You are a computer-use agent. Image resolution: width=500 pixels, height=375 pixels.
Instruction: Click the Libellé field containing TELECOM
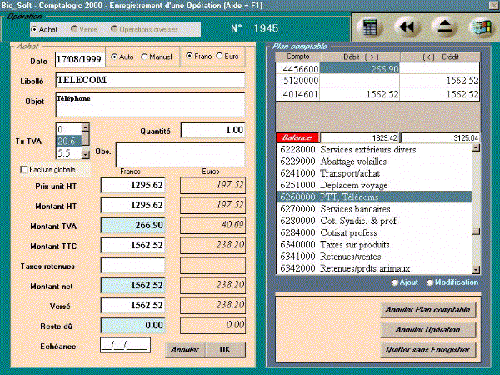click(150, 80)
